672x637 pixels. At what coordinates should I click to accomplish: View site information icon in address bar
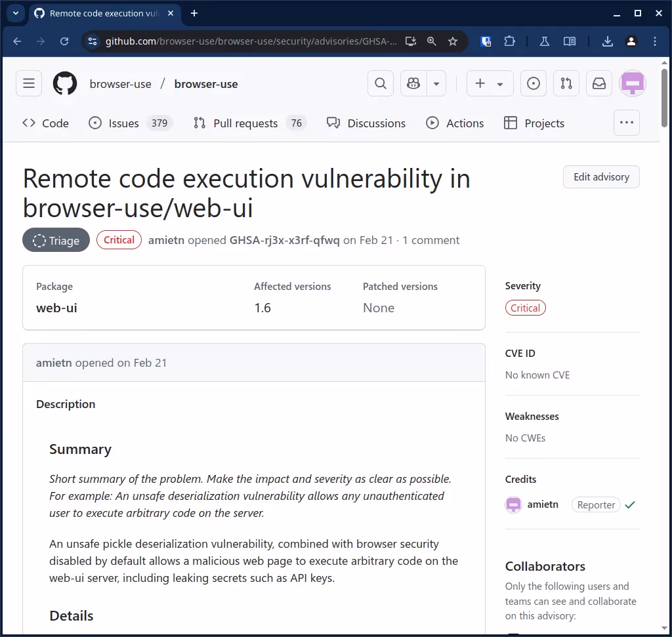click(92, 41)
